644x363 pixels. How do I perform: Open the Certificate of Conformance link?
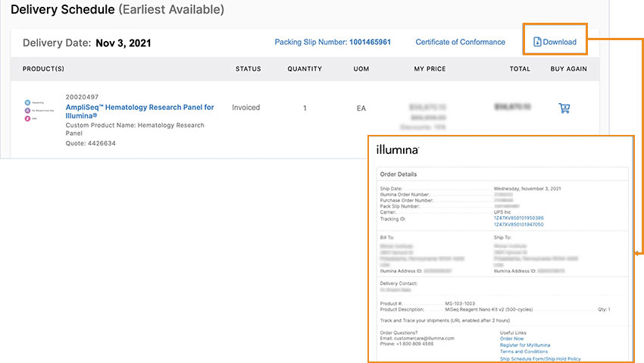460,42
